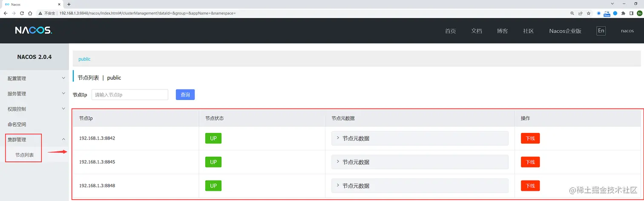
Task: Open page zoom magnifier icon
Action: click(572, 13)
